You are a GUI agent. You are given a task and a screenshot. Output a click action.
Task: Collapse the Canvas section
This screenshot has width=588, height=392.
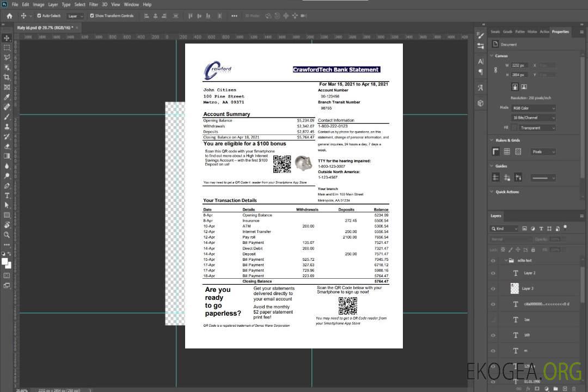tap(492, 56)
